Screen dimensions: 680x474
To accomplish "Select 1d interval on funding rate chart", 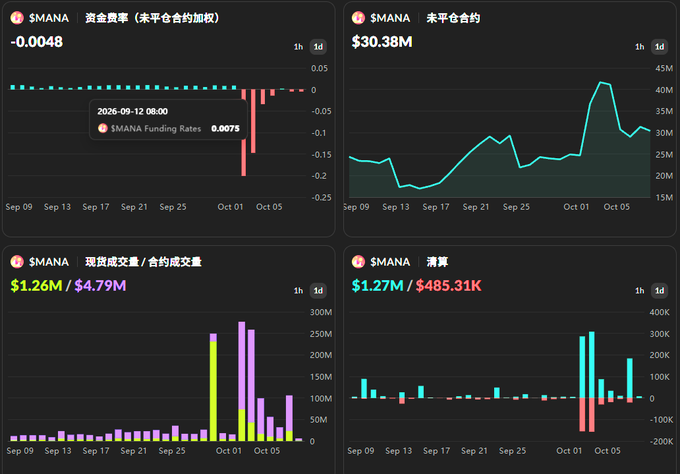I will pos(318,47).
